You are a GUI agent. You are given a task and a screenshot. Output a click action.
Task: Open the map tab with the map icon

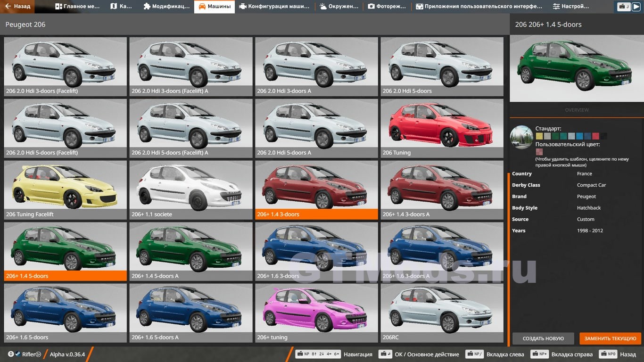(x=121, y=7)
